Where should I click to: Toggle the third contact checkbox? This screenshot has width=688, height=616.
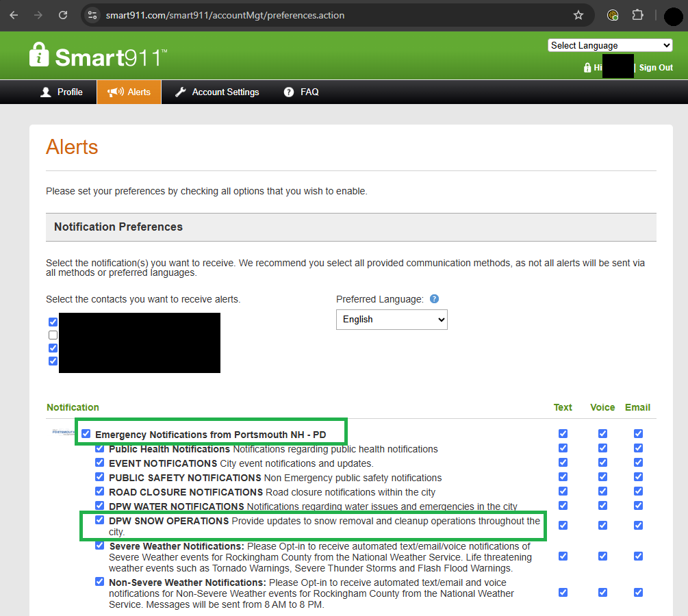(x=53, y=348)
